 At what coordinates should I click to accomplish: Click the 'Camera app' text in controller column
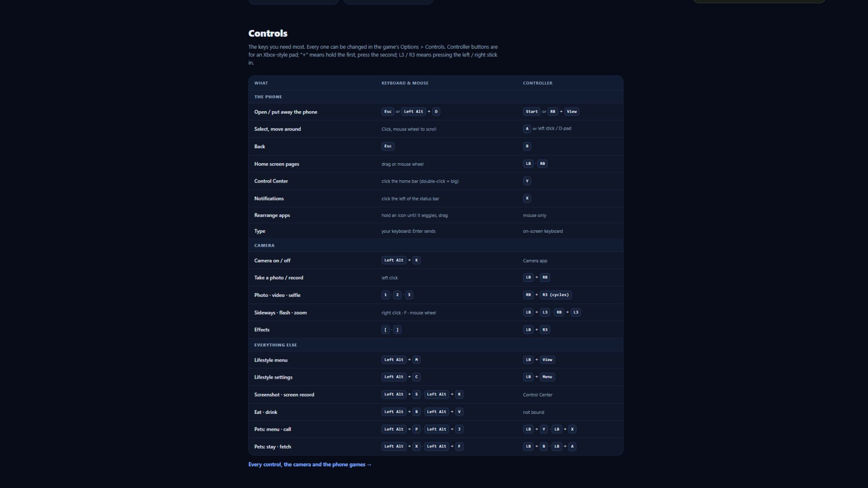coord(535,261)
